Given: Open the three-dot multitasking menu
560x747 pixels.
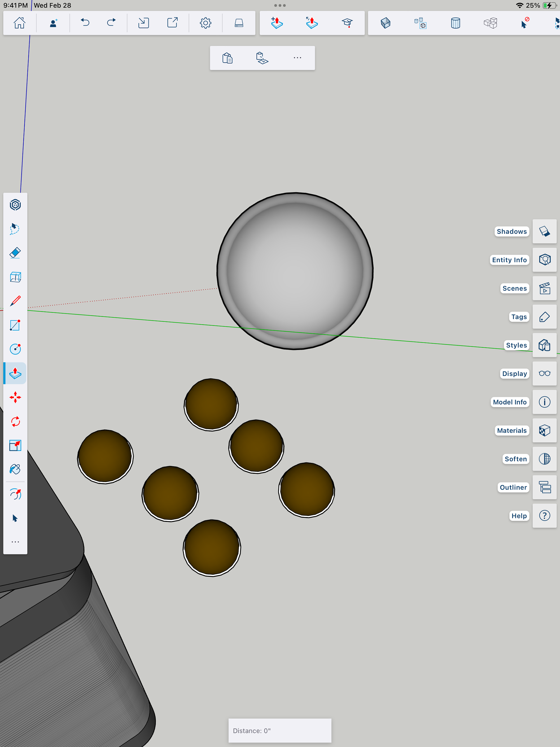Looking at the screenshot, I should coord(280,6).
